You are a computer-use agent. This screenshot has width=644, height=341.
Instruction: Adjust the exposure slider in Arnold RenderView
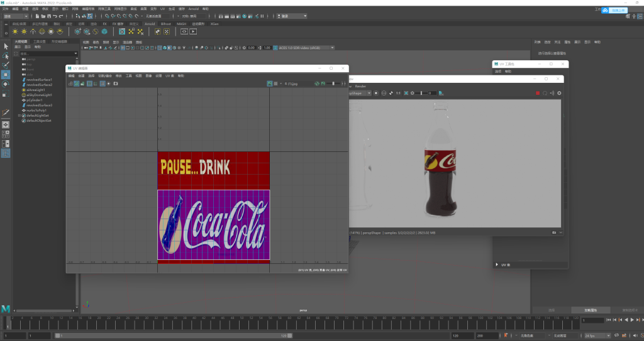click(x=421, y=93)
